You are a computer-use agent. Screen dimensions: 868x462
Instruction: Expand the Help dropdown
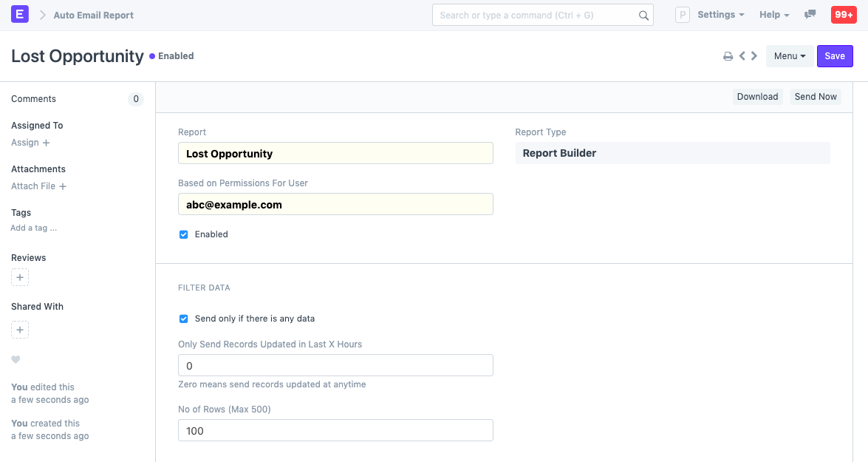pyautogui.click(x=773, y=14)
